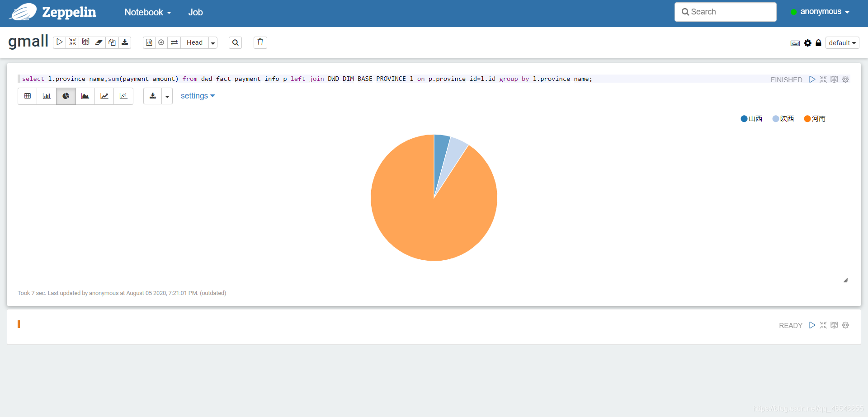This screenshot has height=417, width=868.
Task: Run all paragraphs in the gmall notebook
Action: click(x=60, y=42)
